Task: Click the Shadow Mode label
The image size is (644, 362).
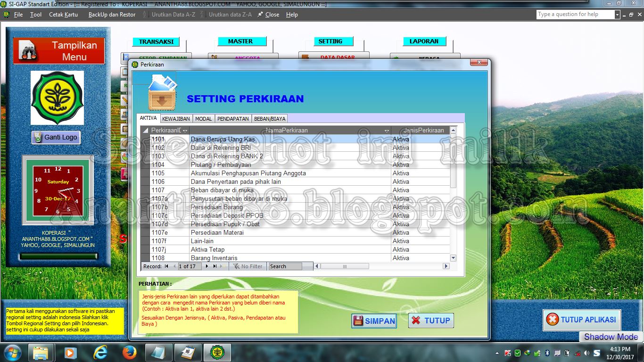Action: point(611,337)
